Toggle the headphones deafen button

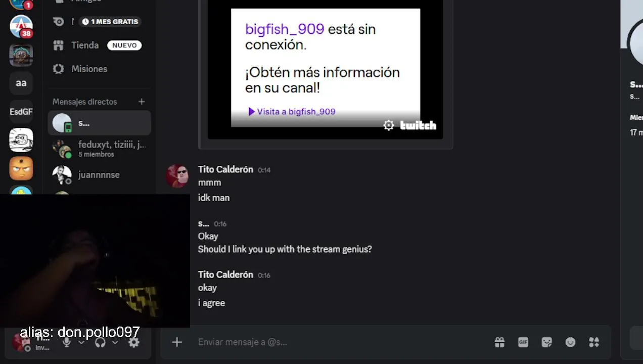tap(100, 342)
